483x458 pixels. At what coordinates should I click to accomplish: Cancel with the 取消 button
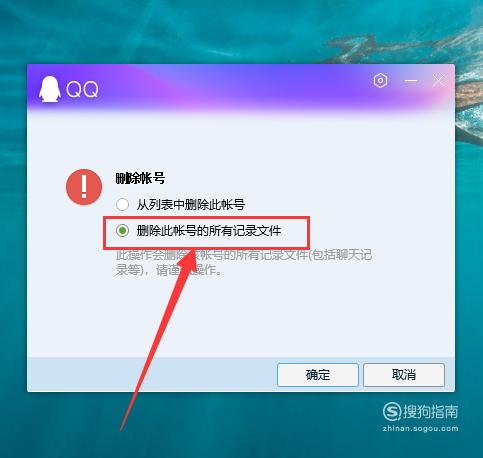[x=404, y=375]
